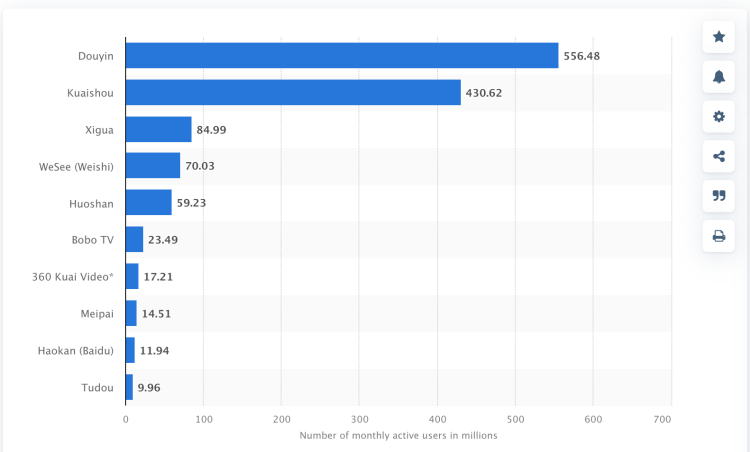The height and width of the screenshot is (452, 750).
Task: Click the value label 70.03
Action: (199, 166)
